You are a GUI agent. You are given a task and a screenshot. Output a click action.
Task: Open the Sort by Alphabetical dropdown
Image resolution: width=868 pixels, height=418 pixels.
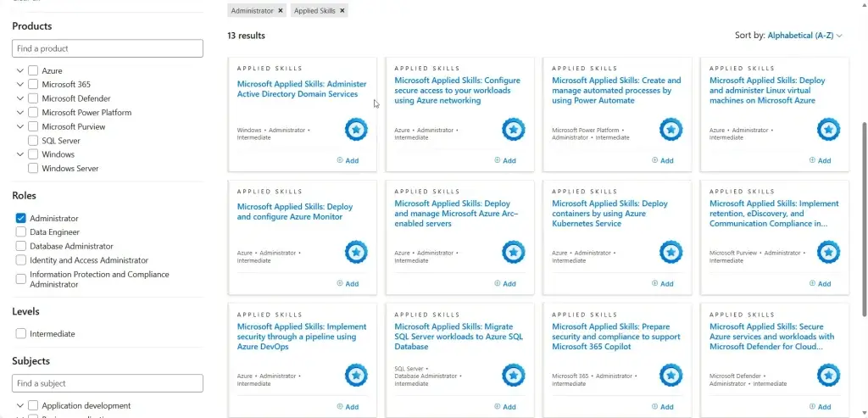tap(805, 36)
